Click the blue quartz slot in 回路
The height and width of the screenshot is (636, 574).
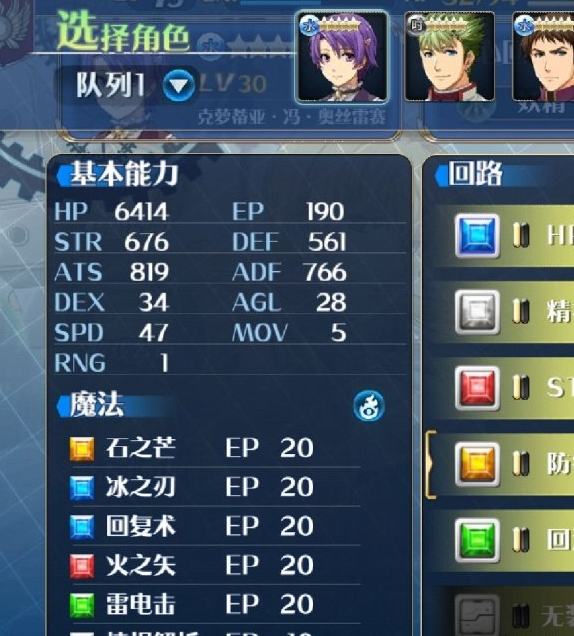[x=477, y=236]
